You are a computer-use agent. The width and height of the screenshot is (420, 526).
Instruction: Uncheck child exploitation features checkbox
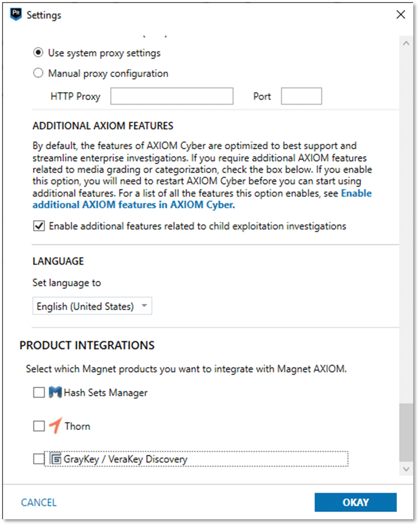39,226
